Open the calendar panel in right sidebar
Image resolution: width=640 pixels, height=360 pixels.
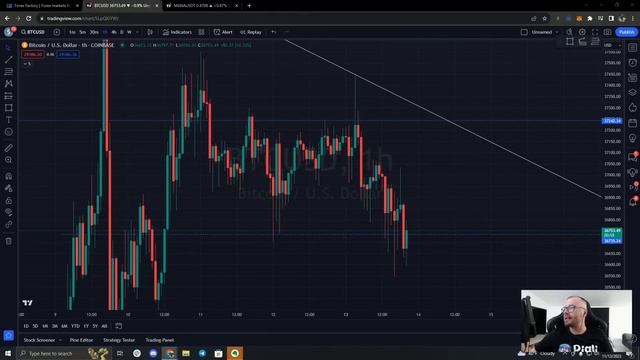(x=632, y=122)
